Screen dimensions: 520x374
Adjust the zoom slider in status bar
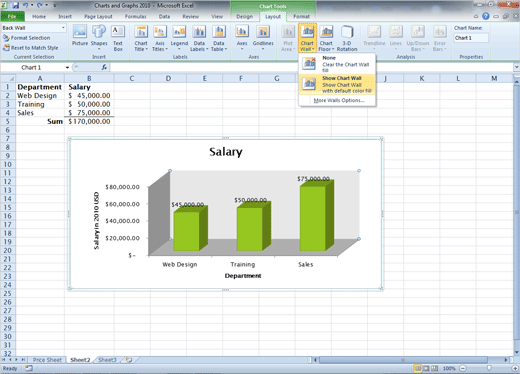489,368
